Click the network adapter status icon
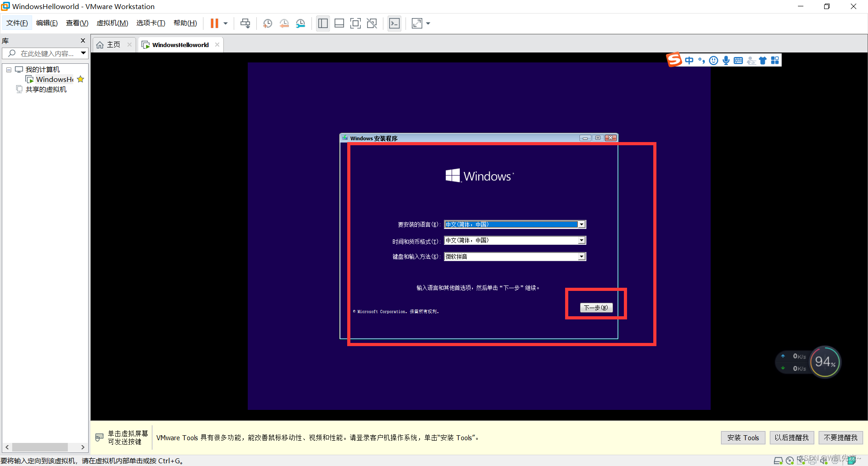The width and height of the screenshot is (868, 466). pyautogui.click(x=801, y=461)
